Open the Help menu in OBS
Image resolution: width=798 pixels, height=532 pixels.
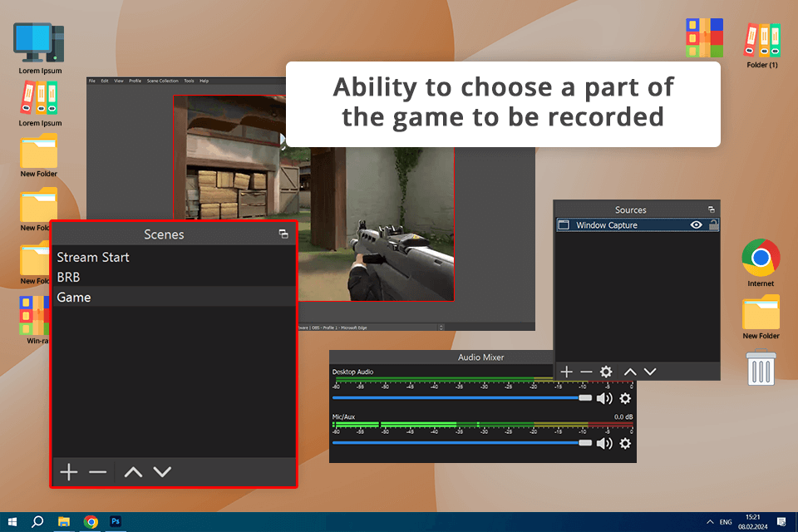(204, 81)
